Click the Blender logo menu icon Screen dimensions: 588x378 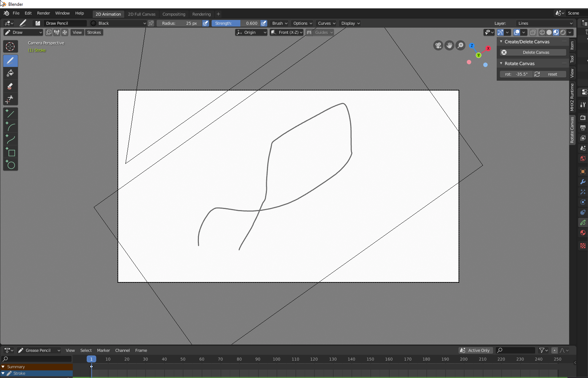click(x=6, y=13)
